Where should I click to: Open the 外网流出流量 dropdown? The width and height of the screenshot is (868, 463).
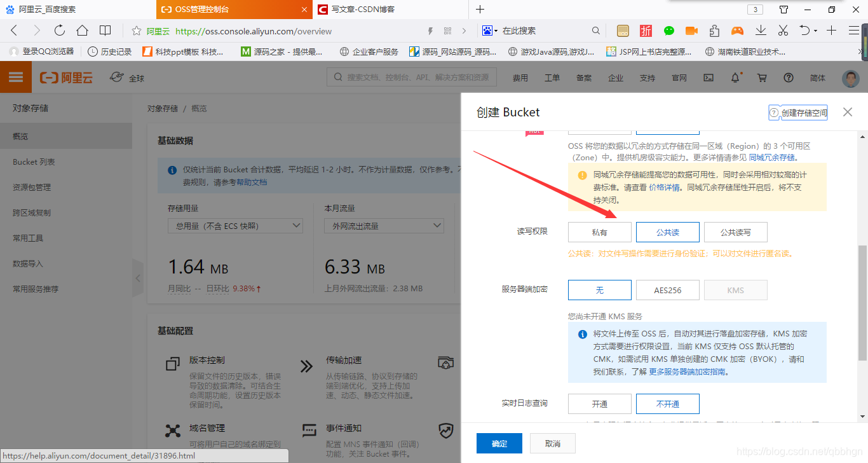click(x=384, y=226)
